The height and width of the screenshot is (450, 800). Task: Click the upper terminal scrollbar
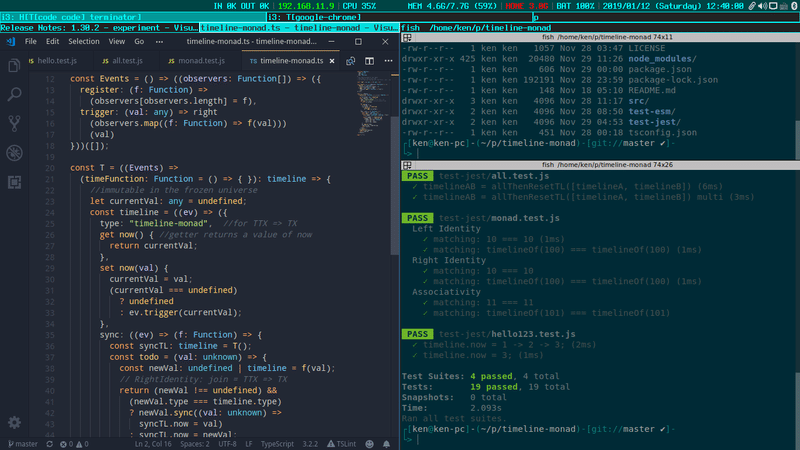[797, 140]
